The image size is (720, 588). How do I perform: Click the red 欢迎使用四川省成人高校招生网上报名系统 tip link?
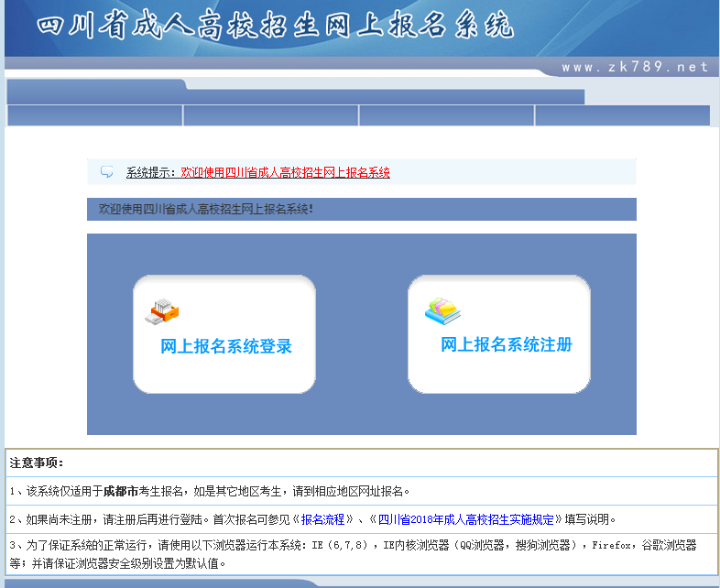(285, 172)
